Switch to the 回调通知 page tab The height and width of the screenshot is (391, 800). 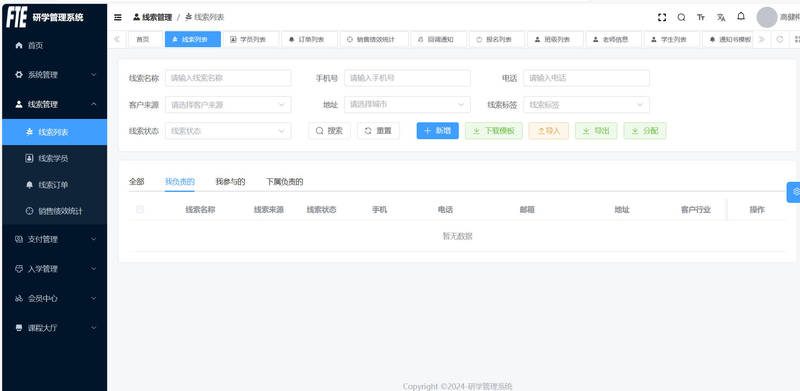(439, 39)
